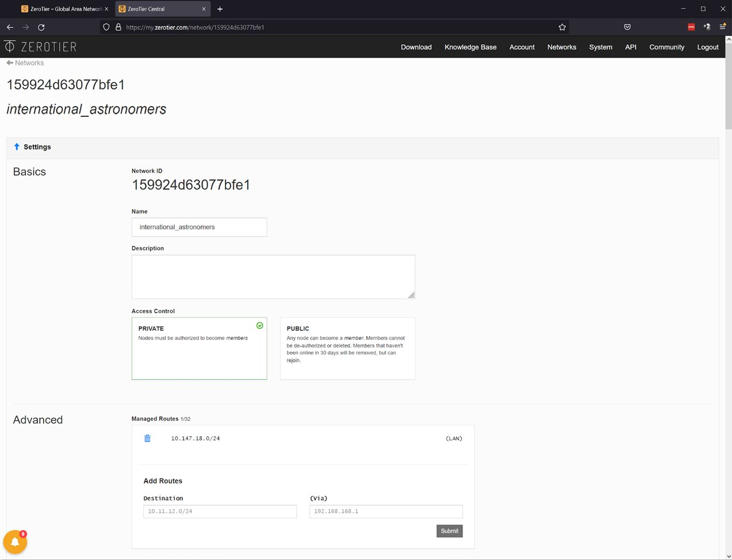Open the Pocket save icon in the toolbar

pos(627,27)
